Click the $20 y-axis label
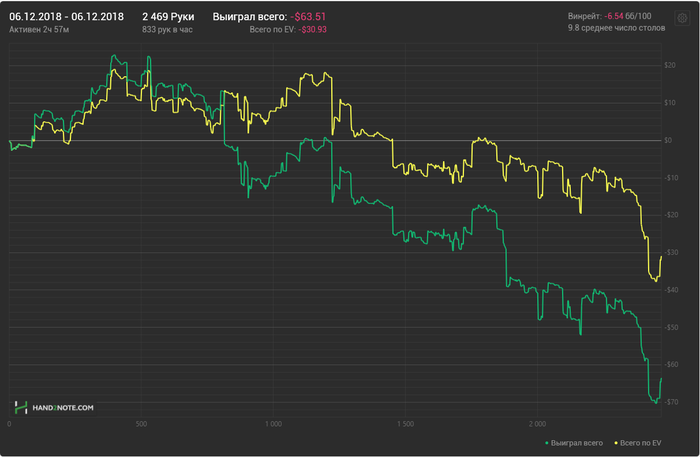Image resolution: width=700 pixels, height=457 pixels. (670, 65)
